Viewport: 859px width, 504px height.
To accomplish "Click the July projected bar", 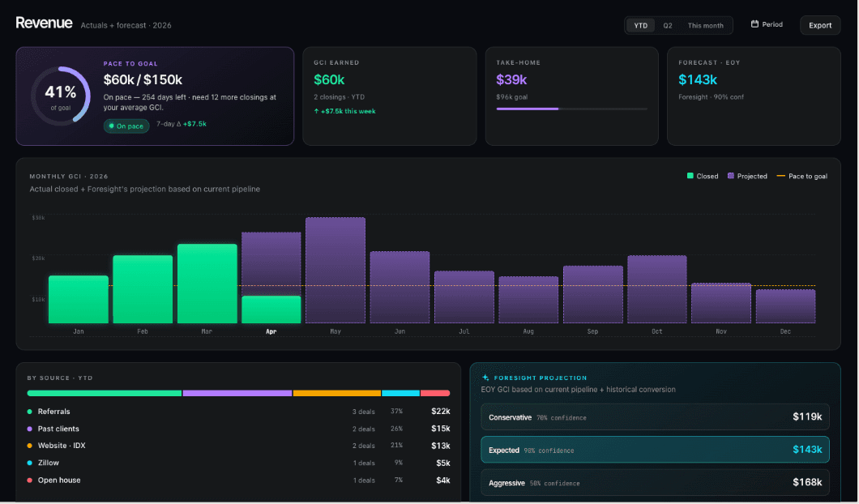I will [x=464, y=297].
